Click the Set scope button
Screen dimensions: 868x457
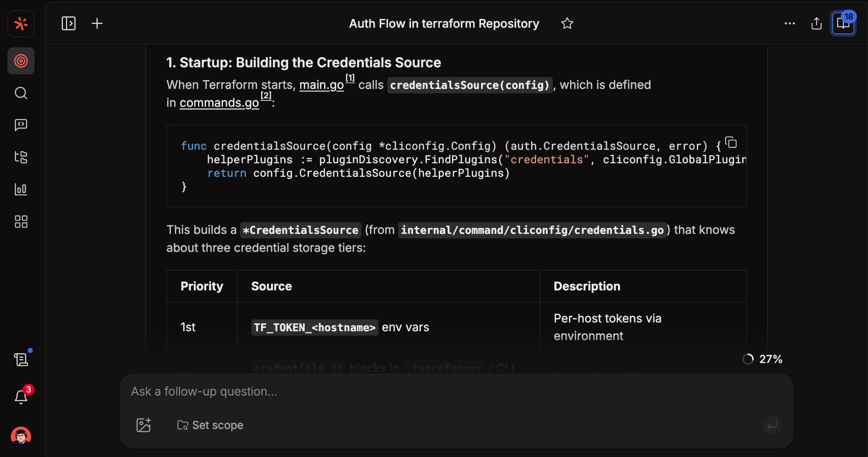pyautogui.click(x=210, y=425)
